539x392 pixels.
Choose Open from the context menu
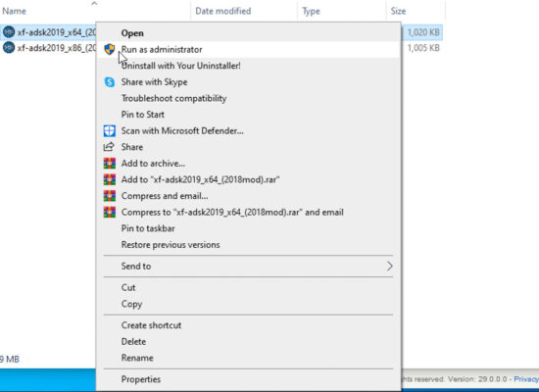tap(132, 33)
